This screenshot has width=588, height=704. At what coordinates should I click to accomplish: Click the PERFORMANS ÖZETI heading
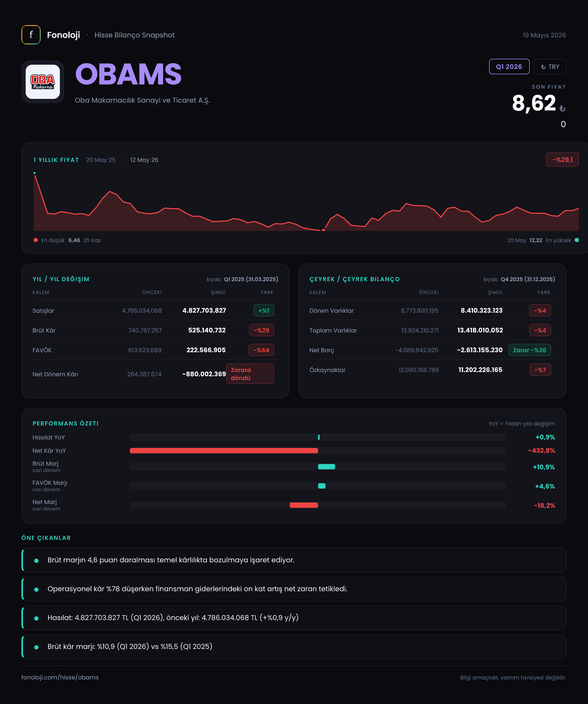point(66,423)
